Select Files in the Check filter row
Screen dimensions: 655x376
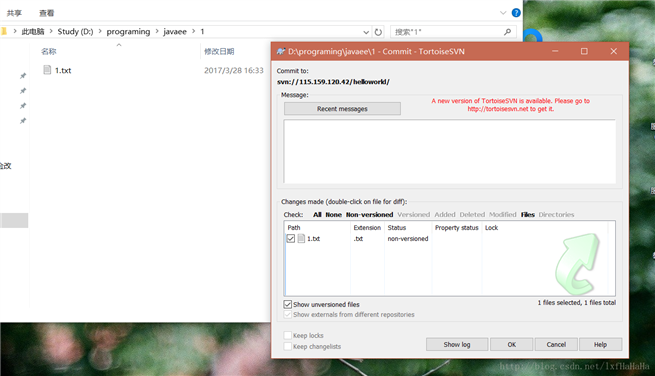pyautogui.click(x=528, y=214)
